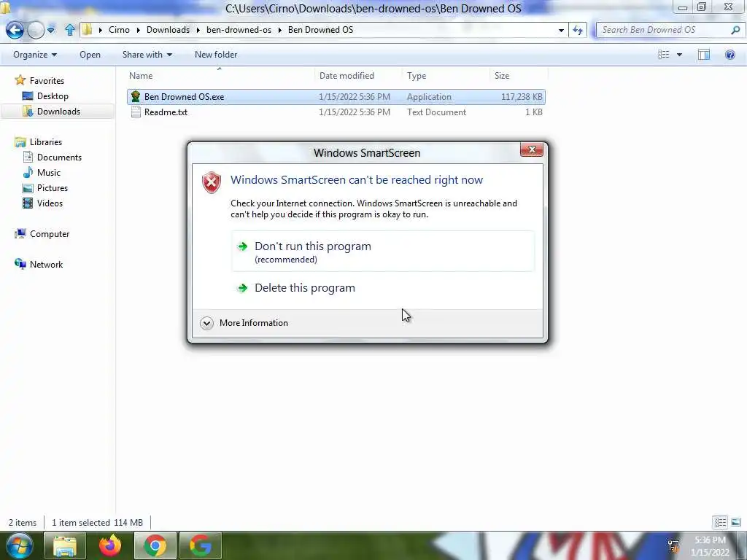
Task: Toggle the preview pane icon
Action: tap(704, 55)
